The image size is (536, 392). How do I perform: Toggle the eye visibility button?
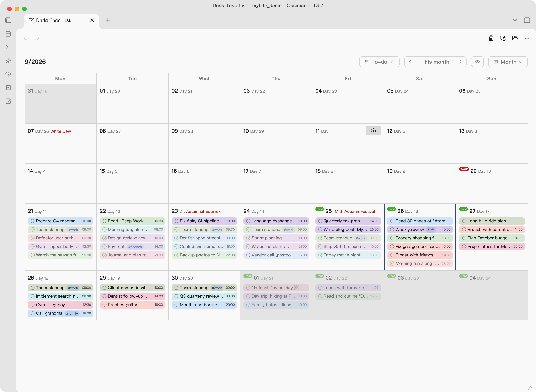[x=477, y=62]
